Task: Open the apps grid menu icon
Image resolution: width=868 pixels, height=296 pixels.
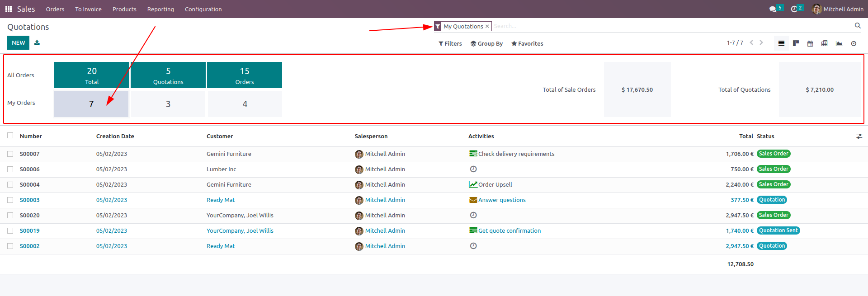Action: [8, 9]
